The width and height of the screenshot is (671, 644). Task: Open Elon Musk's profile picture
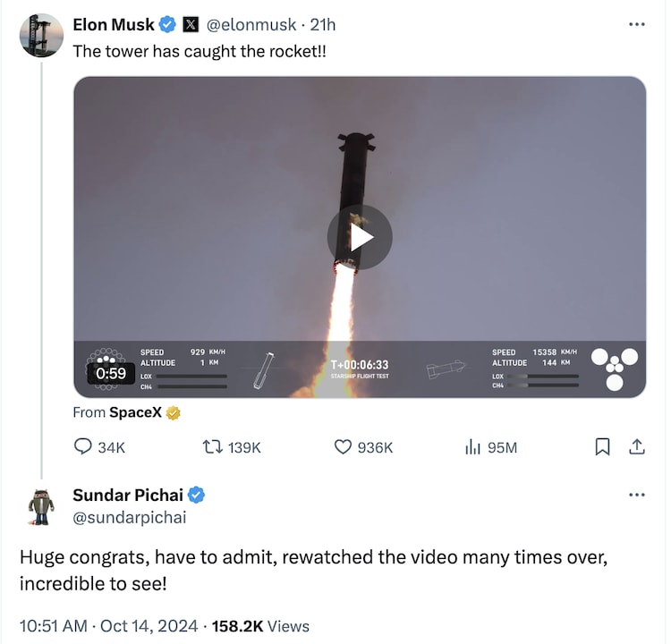click(x=41, y=36)
